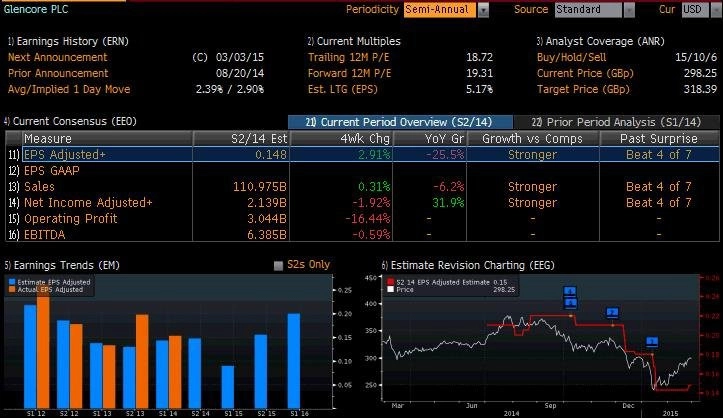Switch to Prior Period Analysis (S1/14) tab

click(616, 122)
